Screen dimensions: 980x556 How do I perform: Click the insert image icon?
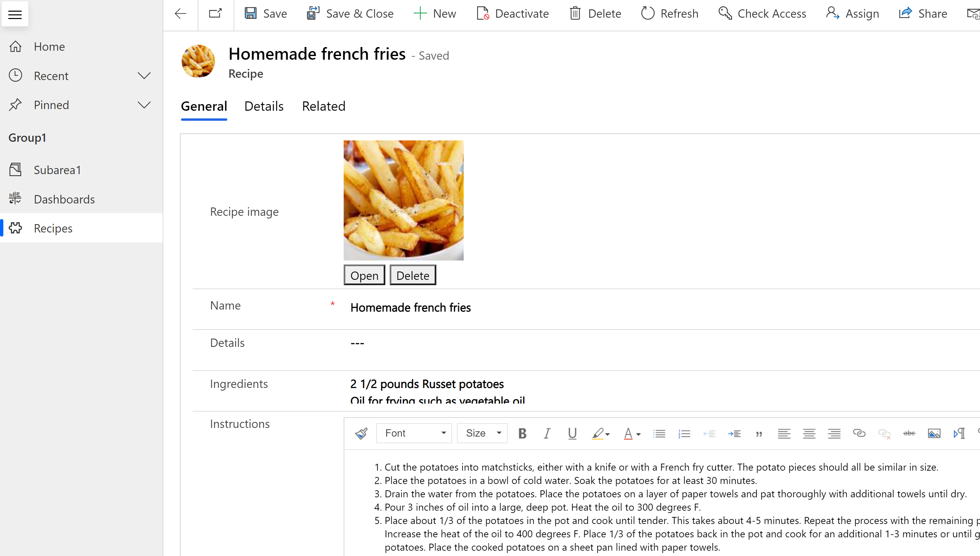pos(934,434)
